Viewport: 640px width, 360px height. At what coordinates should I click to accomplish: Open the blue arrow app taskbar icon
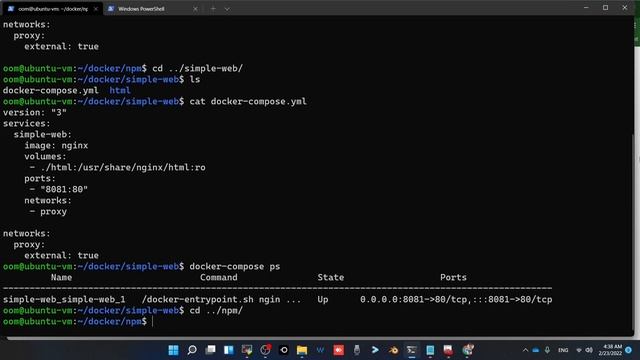pyautogui.click(x=375, y=350)
